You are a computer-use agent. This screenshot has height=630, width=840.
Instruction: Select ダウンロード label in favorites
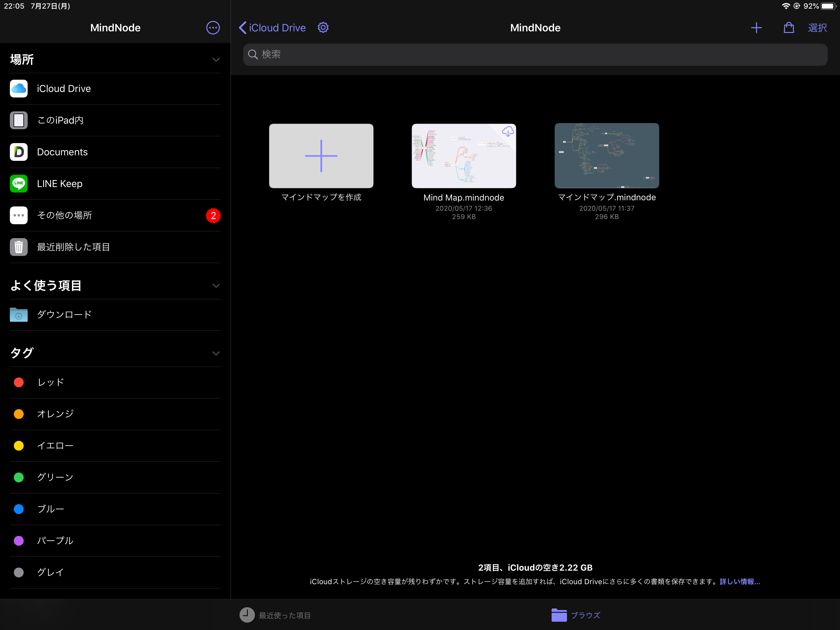pyautogui.click(x=65, y=315)
